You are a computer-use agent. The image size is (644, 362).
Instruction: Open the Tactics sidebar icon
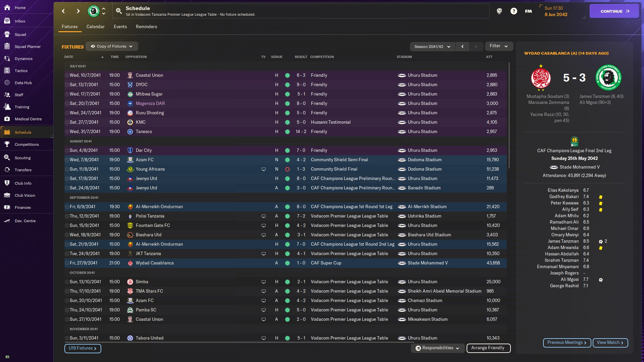[7, 71]
